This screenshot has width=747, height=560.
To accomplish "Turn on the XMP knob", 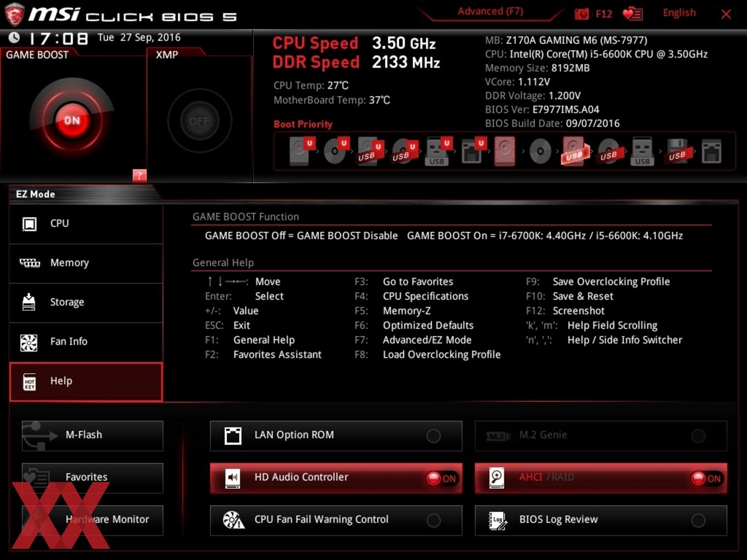I will click(x=199, y=121).
